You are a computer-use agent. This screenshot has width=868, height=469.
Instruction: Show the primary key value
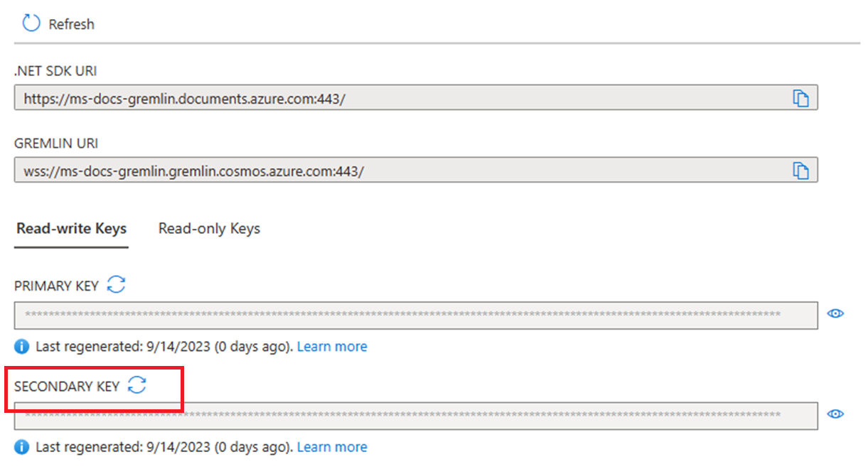point(836,313)
